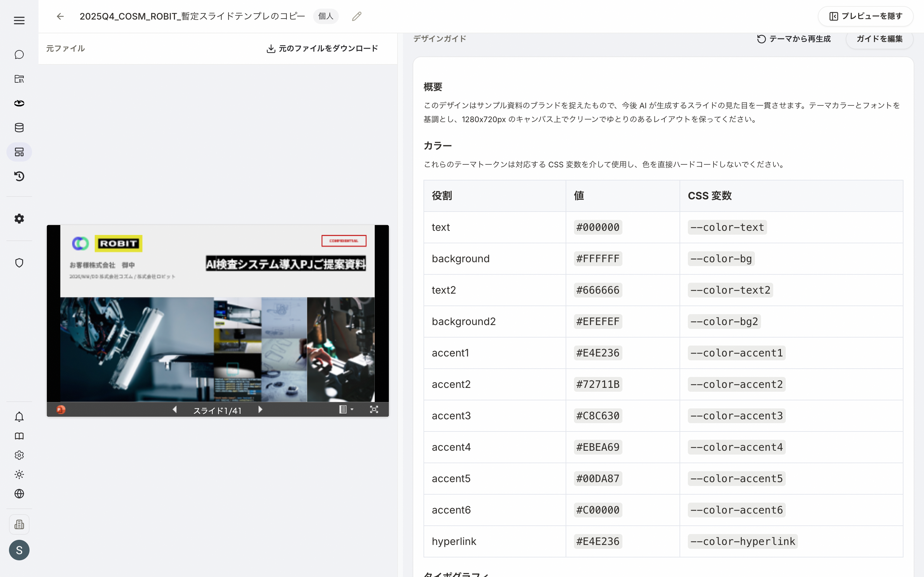This screenshot has height=577, width=924.
Task: Toggle the sun theme icon
Action: (x=19, y=474)
